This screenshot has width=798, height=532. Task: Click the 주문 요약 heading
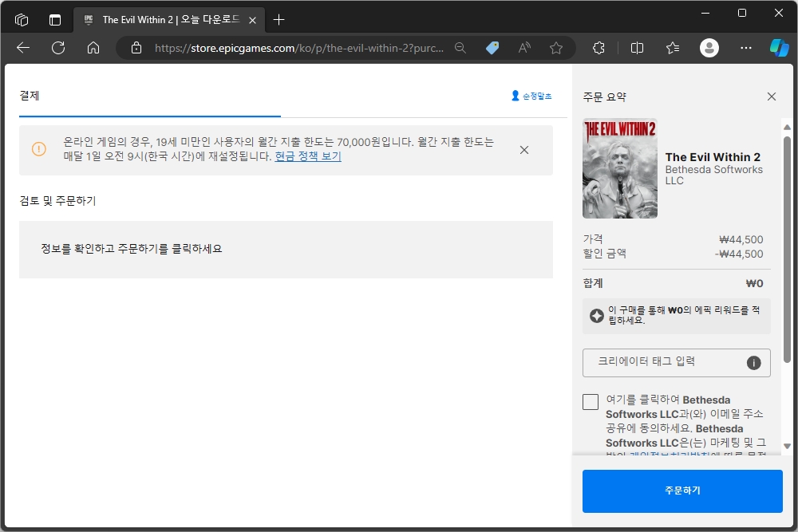pos(605,97)
